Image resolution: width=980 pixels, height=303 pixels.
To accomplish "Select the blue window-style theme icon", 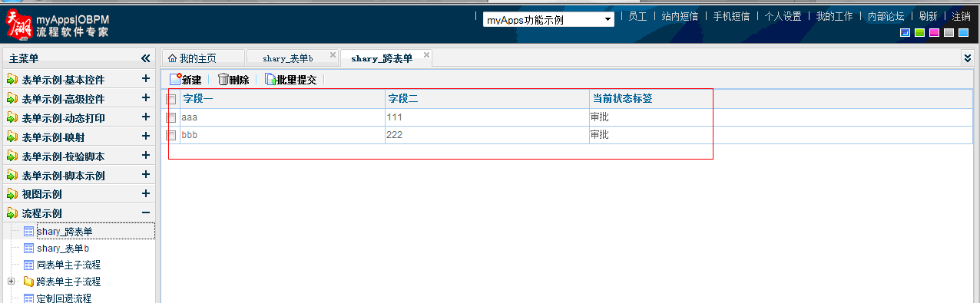I will point(906,32).
